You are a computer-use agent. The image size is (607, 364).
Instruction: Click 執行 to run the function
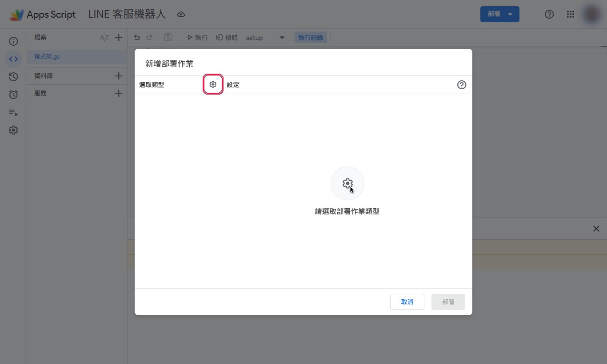[x=197, y=38]
